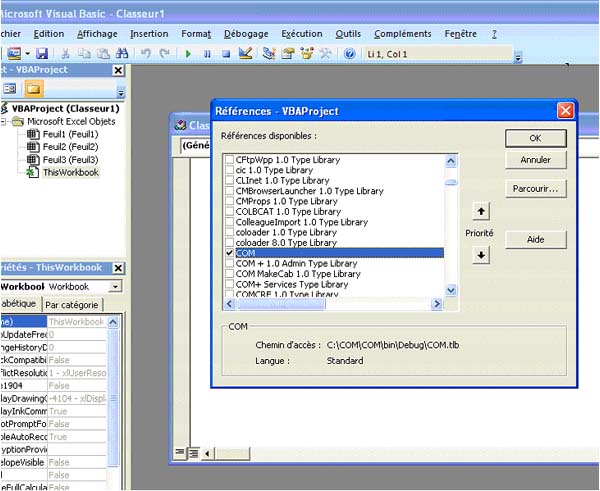Expand the main toolbar options chevron

tap(518, 58)
